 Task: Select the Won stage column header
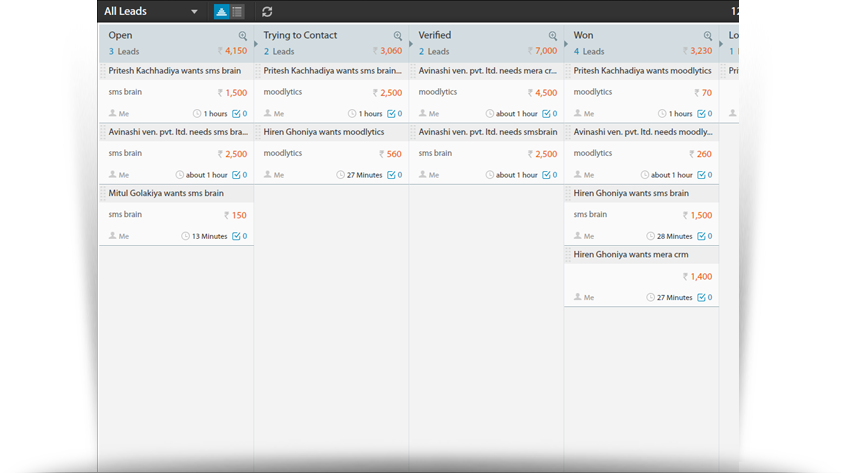[x=584, y=36]
